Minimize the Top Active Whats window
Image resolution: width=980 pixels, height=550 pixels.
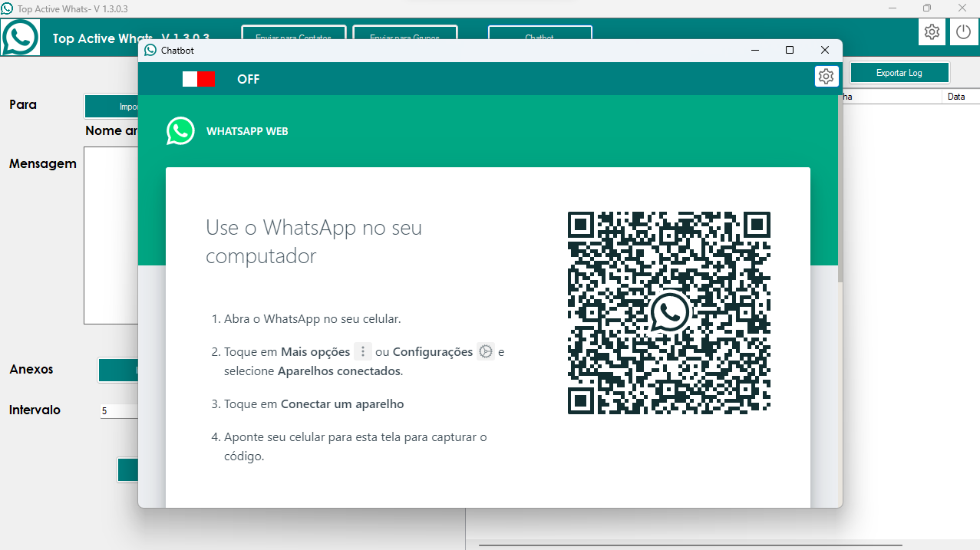[892, 8]
